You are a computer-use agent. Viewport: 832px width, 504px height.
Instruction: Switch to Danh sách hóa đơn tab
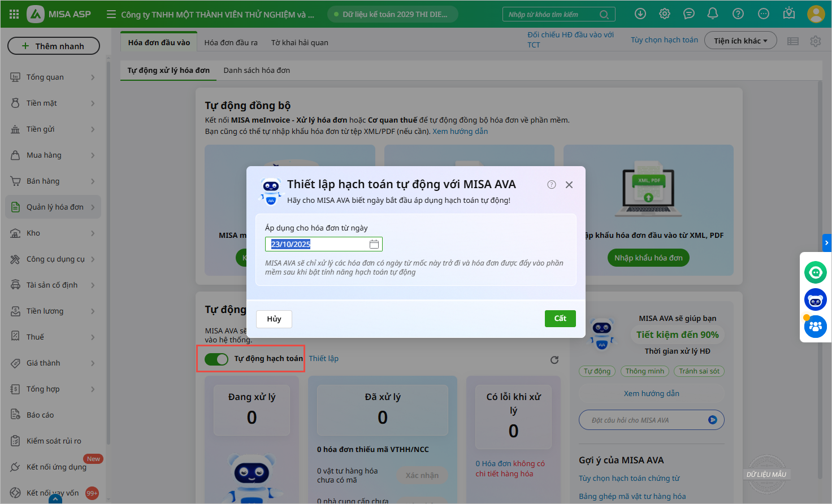pos(257,71)
